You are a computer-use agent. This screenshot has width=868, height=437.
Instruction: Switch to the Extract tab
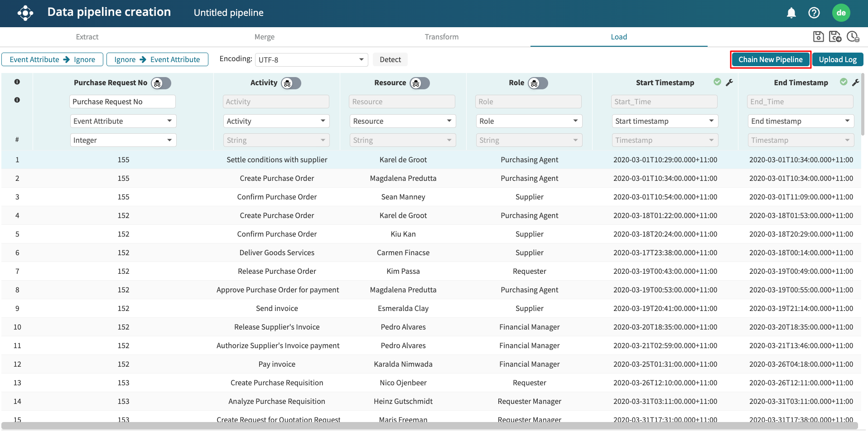[x=87, y=37]
